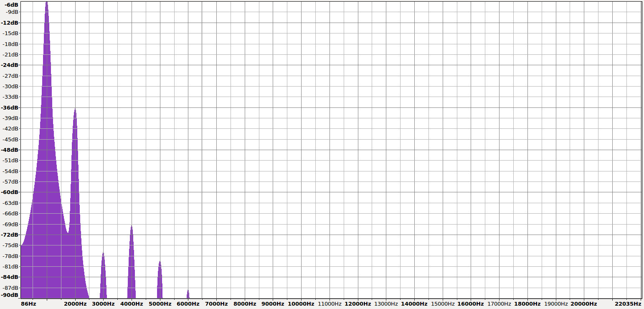Click the tiny peak above 6000Hz
This screenshot has height=309, width=644.
188,294
